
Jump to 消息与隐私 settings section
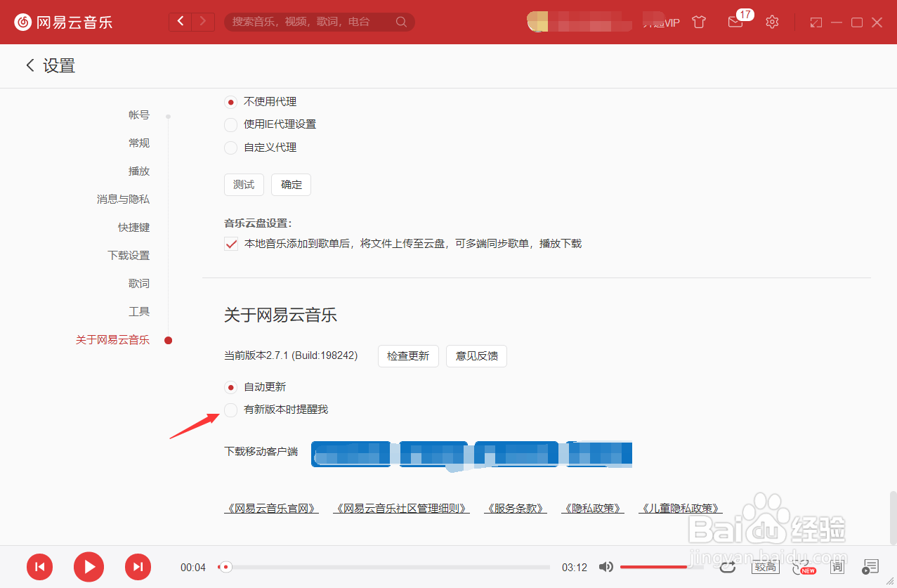coord(123,200)
